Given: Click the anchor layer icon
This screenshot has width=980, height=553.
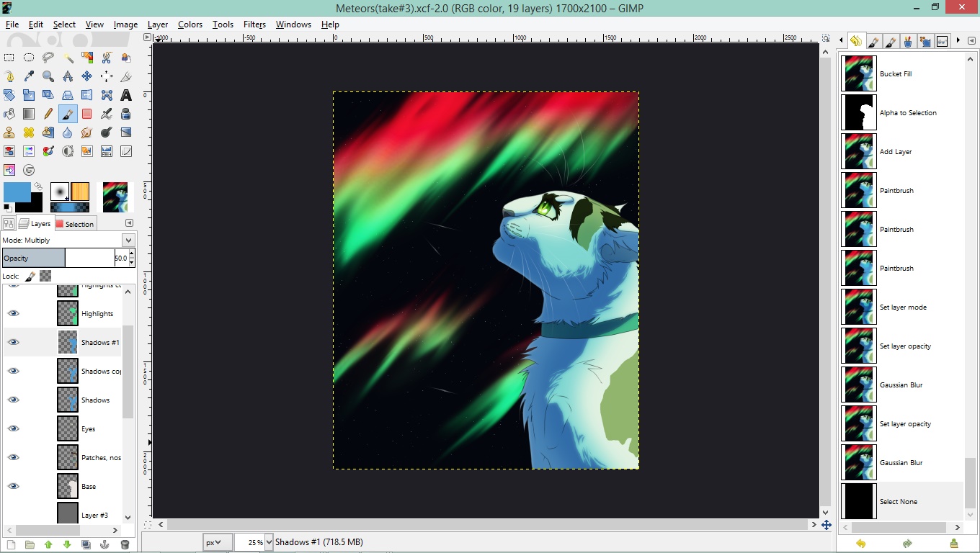Looking at the screenshot, I should pos(105,544).
